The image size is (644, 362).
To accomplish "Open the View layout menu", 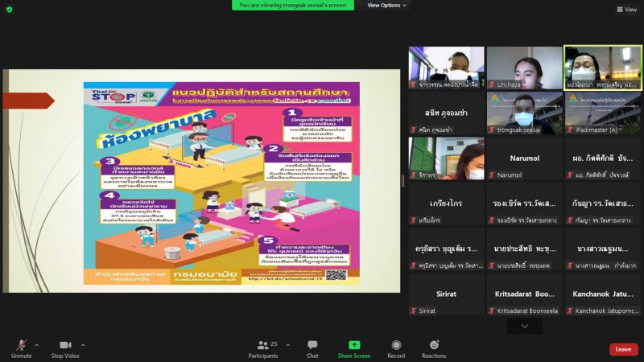I will click(x=625, y=10).
